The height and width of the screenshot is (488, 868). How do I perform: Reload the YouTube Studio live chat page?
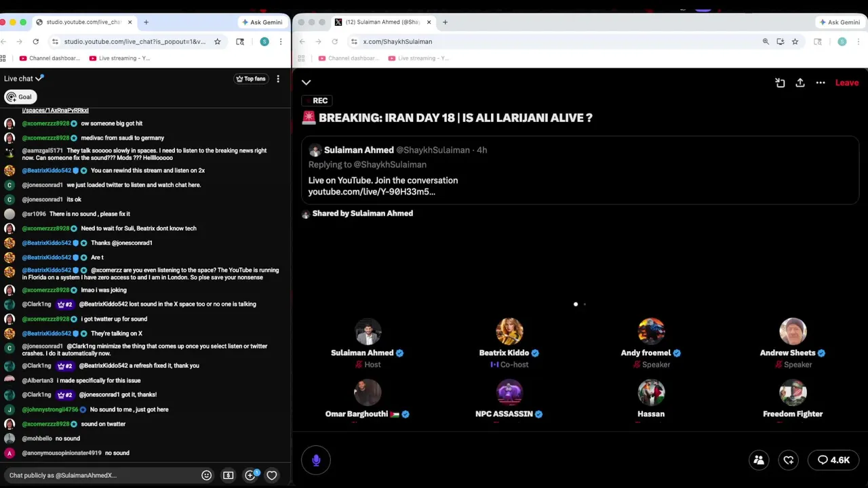click(x=36, y=41)
